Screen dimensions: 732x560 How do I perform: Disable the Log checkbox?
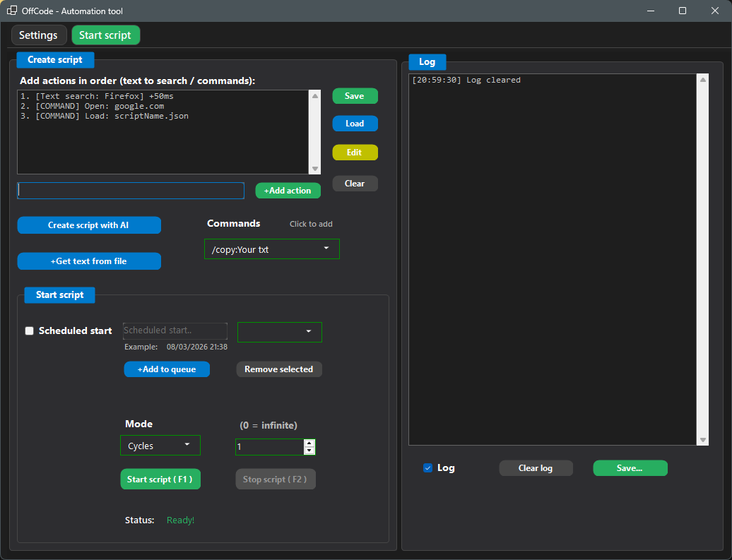click(x=427, y=467)
